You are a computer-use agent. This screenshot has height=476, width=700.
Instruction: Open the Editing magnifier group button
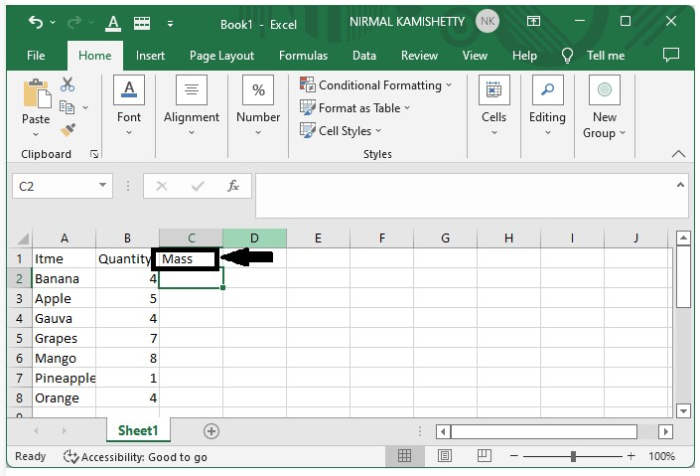[547, 106]
